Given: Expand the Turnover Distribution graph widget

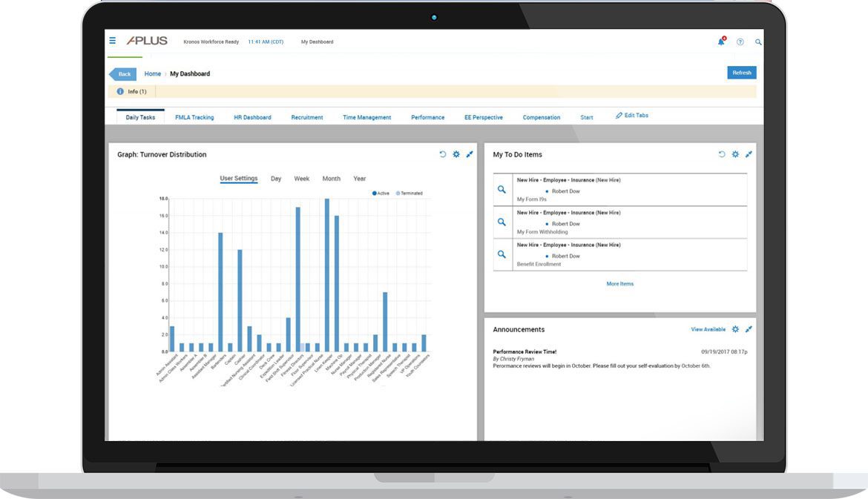Looking at the screenshot, I should click(470, 154).
